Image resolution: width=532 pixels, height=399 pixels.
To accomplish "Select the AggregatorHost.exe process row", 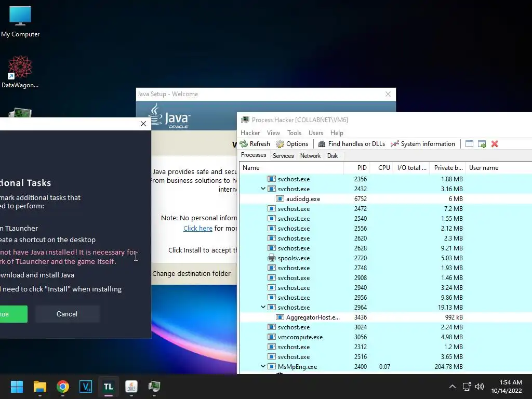I will point(385,317).
